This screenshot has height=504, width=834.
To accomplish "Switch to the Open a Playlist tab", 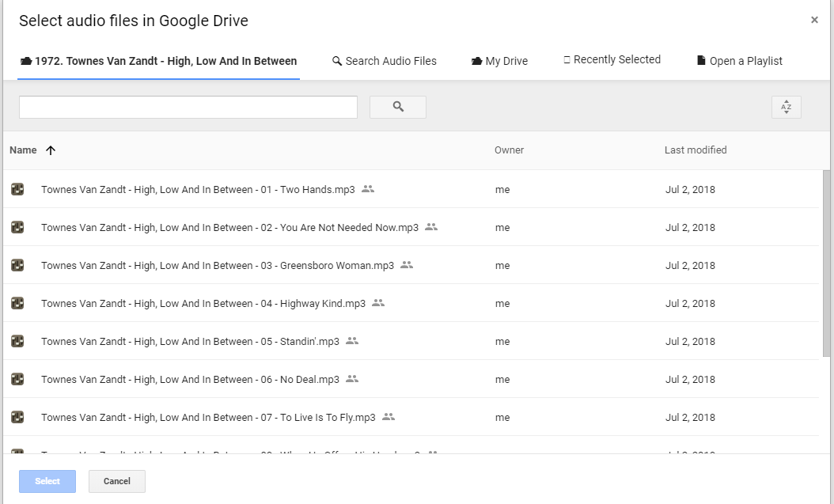I will [x=740, y=61].
